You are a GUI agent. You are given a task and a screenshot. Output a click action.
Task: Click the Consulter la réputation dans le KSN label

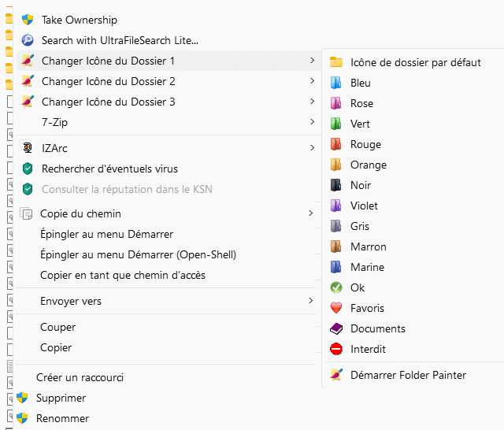point(127,189)
